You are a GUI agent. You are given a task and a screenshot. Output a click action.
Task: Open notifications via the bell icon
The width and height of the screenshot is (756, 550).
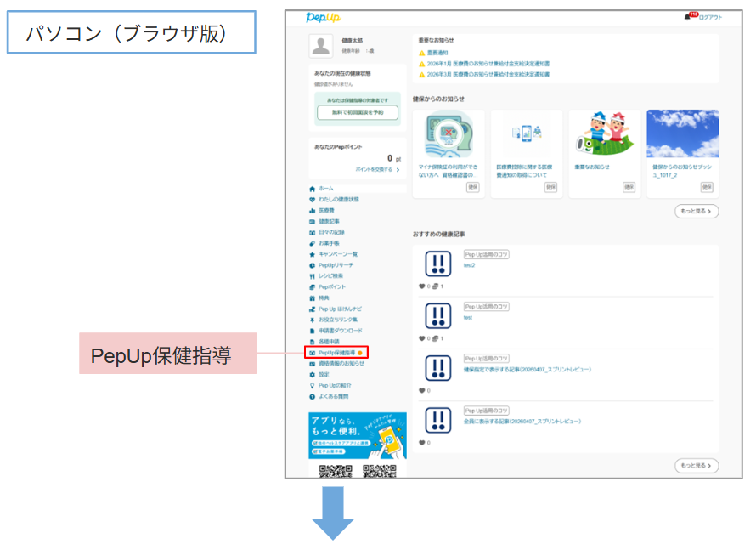pyautogui.click(x=687, y=17)
